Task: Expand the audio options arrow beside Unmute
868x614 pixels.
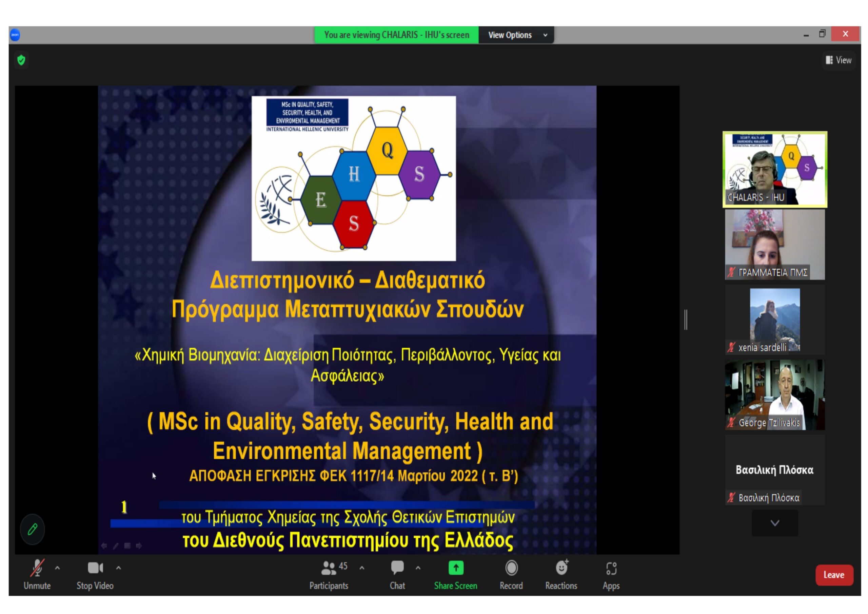Action: pos(57,568)
